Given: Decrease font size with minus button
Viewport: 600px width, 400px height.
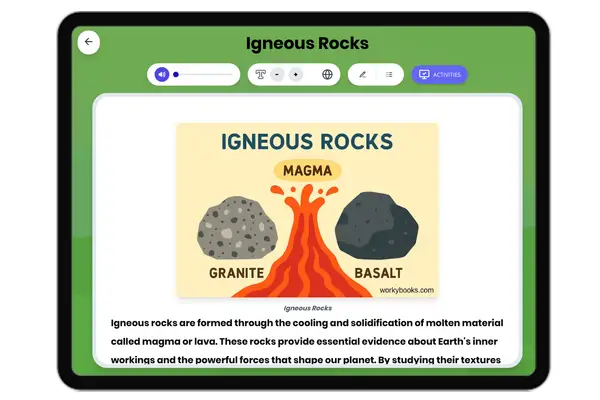Looking at the screenshot, I should coord(277,74).
